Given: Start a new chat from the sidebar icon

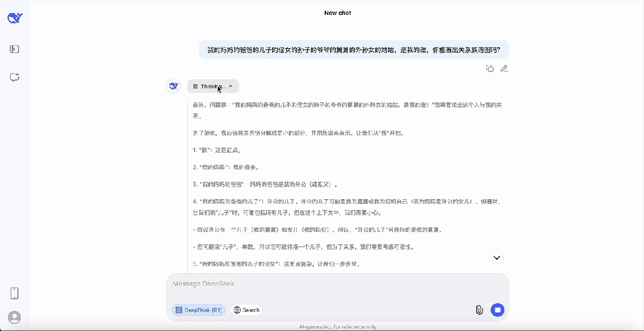Looking at the screenshot, I should 15,77.
